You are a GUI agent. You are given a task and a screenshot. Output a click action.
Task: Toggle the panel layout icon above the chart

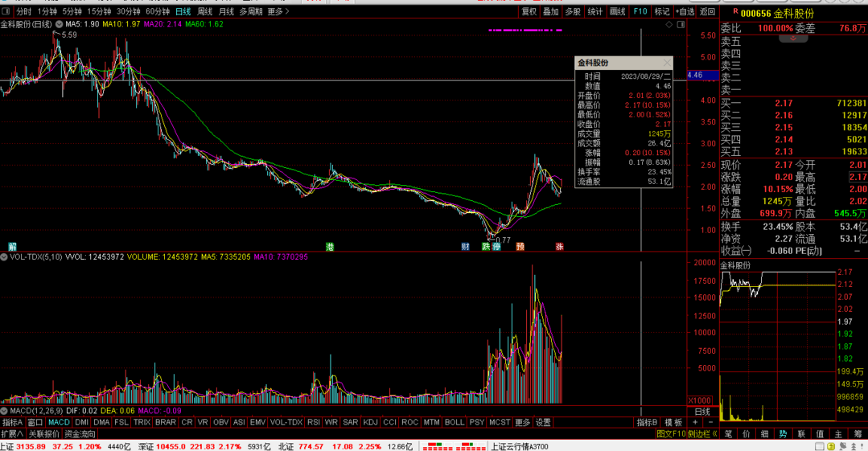pyautogui.click(x=681, y=24)
